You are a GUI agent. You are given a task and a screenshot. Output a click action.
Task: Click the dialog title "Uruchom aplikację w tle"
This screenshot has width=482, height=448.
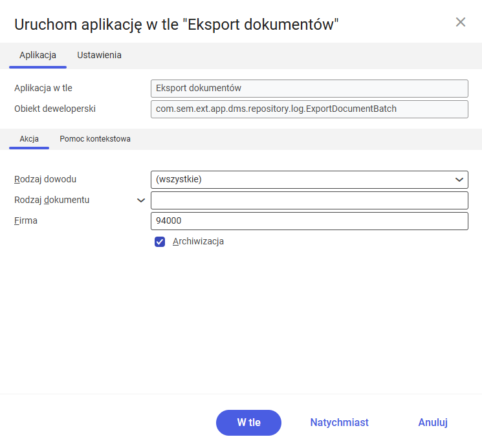coord(177,25)
